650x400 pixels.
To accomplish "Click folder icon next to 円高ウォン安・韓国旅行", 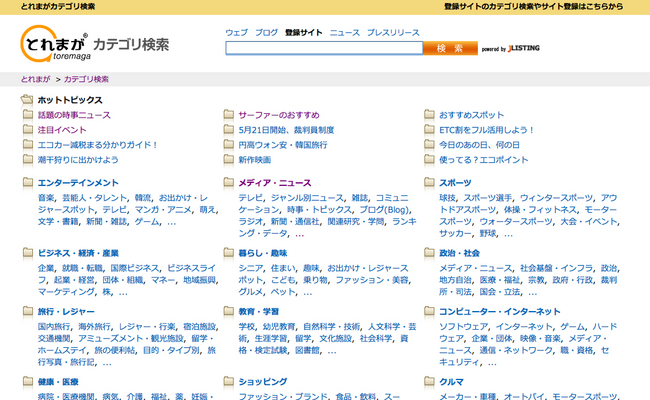I will [228, 144].
